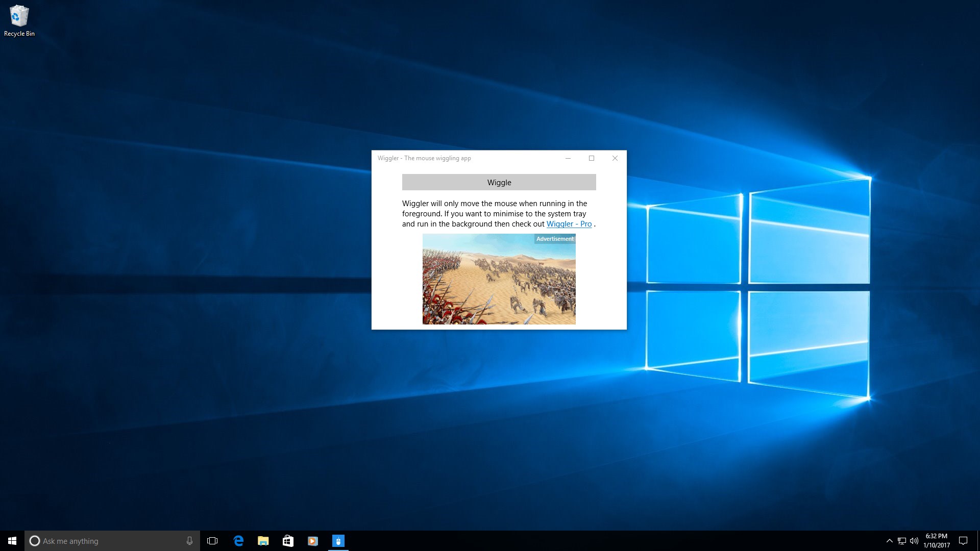Open Windows Store from the taskbar
This screenshot has width=980, height=551.
tap(288, 541)
